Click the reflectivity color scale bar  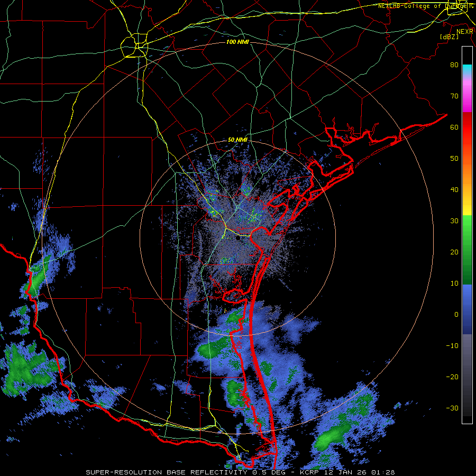tap(467, 235)
